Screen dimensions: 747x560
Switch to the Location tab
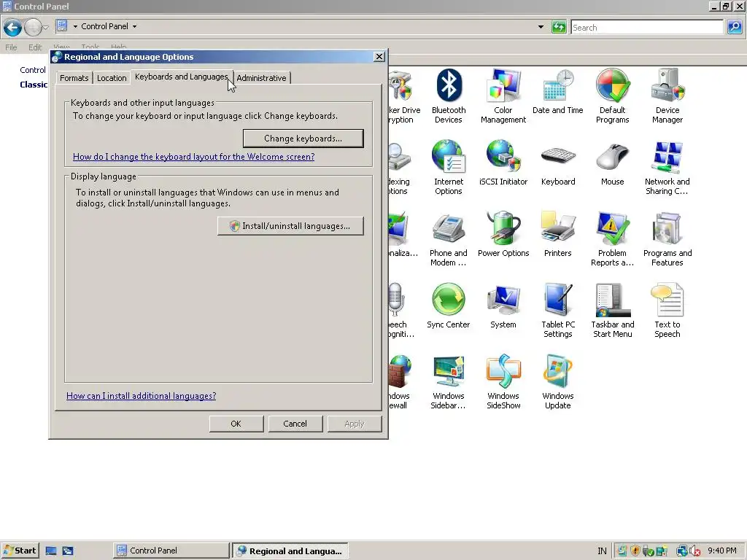(x=112, y=78)
